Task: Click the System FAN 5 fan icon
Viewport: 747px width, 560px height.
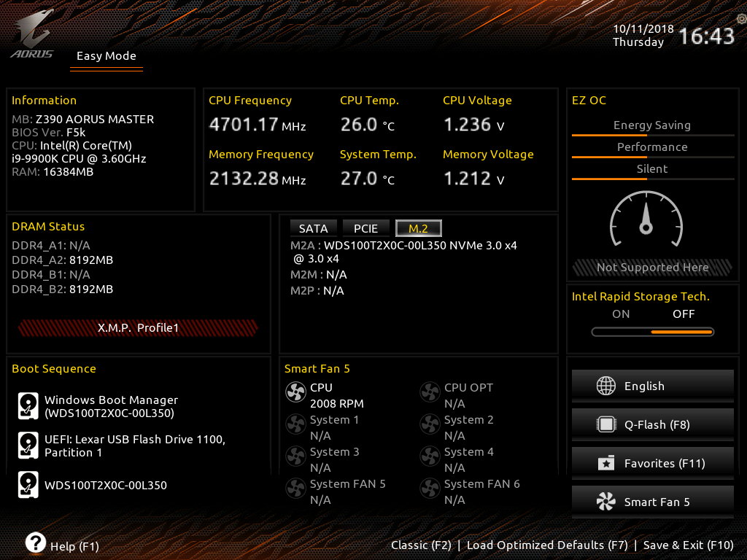Action: [295, 488]
